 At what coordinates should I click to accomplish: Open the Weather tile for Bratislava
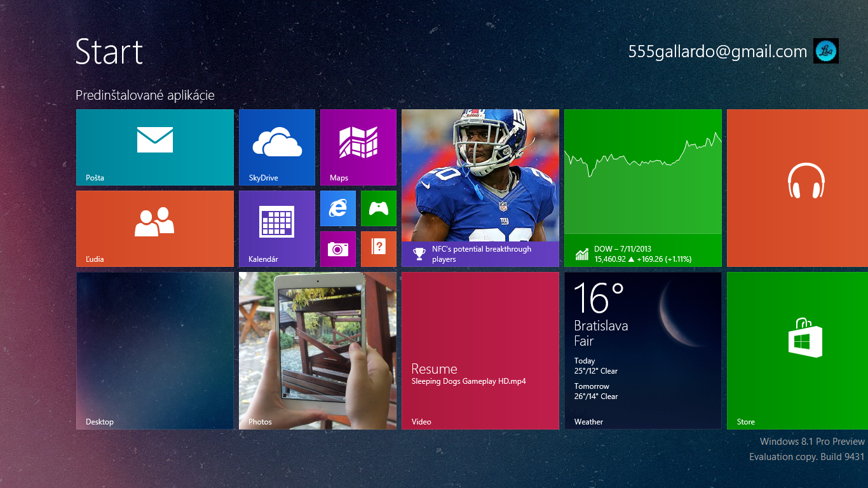tap(643, 351)
